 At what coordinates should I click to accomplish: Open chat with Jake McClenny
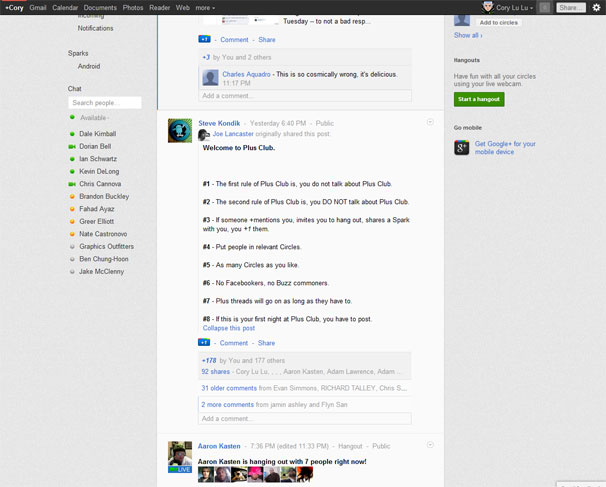tap(101, 271)
